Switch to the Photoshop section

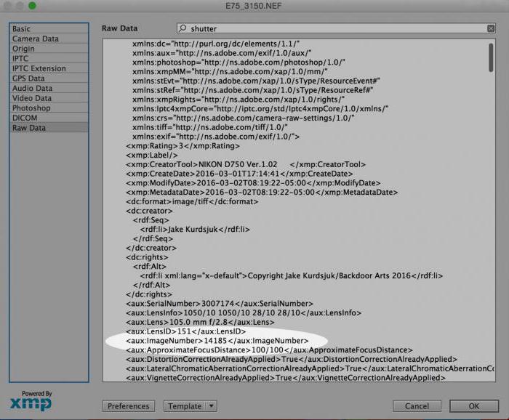pyautogui.click(x=49, y=108)
